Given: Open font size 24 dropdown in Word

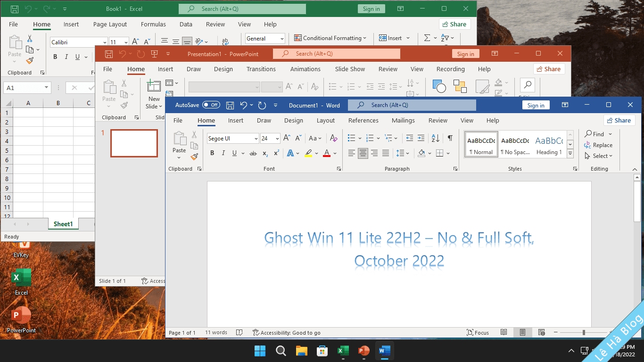Looking at the screenshot, I should click(277, 139).
